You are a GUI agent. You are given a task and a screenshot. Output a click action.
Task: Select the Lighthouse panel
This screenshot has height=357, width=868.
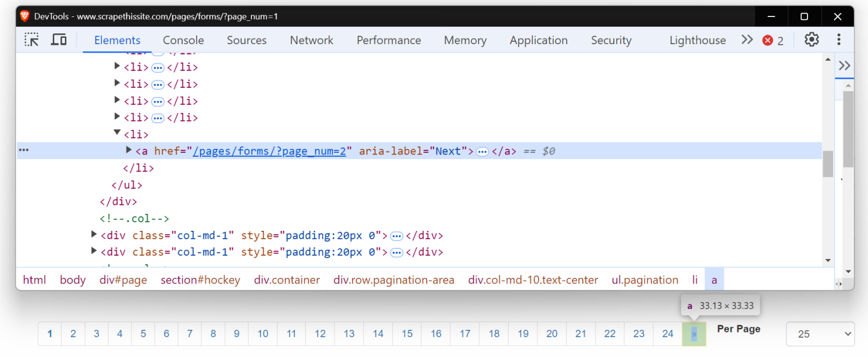(x=697, y=40)
